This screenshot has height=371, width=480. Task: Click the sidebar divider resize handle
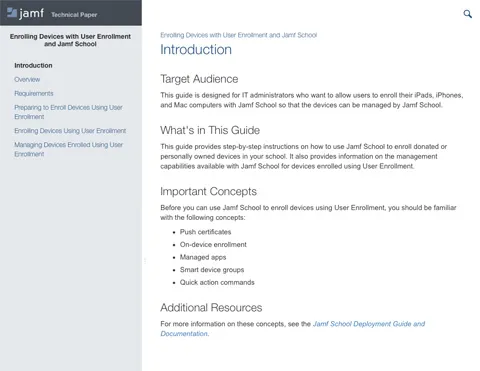[145, 261]
